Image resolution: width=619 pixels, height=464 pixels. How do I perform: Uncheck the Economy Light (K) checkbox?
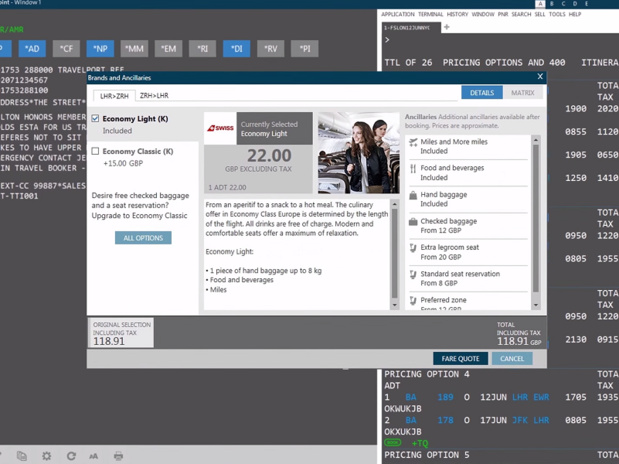click(96, 119)
